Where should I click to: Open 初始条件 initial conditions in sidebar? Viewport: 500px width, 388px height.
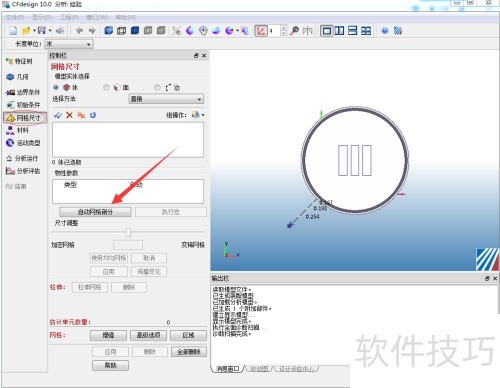pyautogui.click(x=23, y=105)
